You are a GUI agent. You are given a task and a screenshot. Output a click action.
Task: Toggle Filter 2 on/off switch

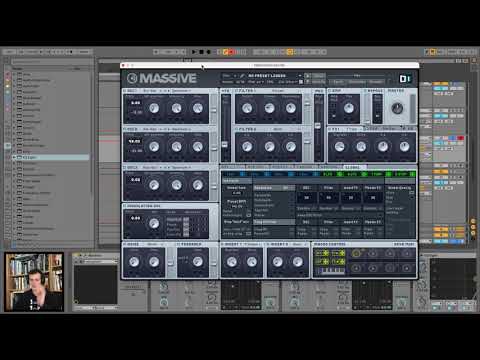pos(237,129)
